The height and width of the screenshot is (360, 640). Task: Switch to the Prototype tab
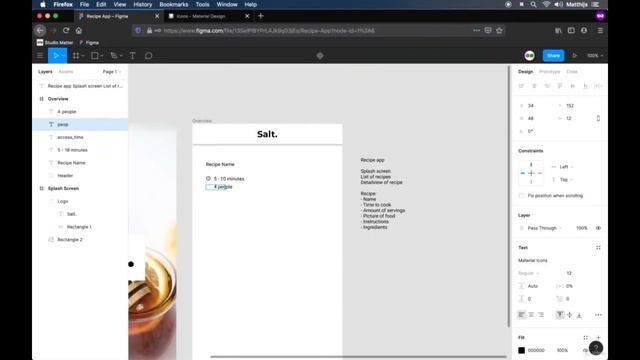point(549,71)
